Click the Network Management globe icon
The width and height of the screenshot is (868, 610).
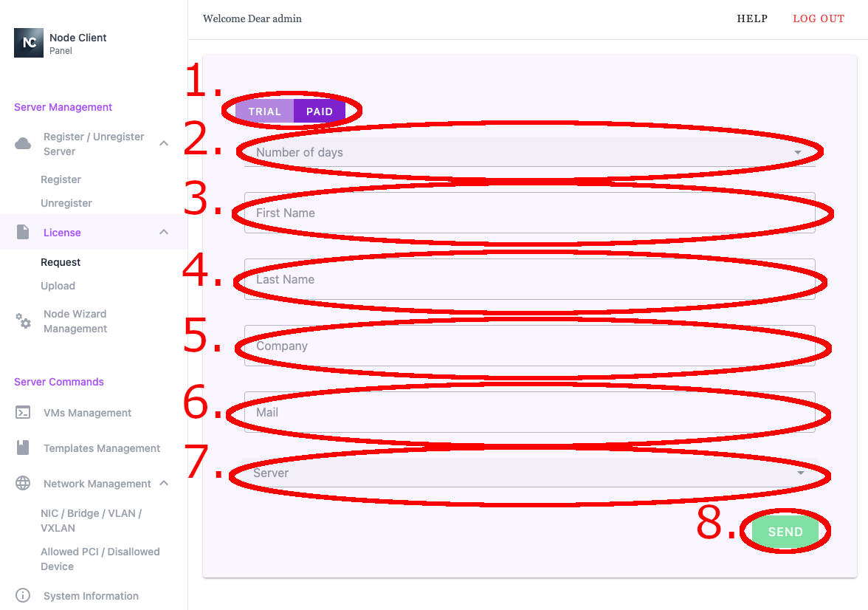23,483
